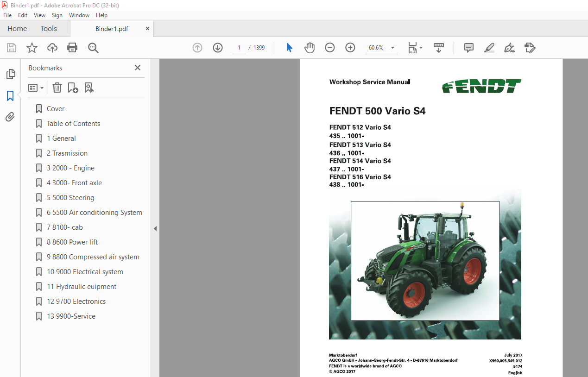Add a new bookmark

[x=73, y=88]
